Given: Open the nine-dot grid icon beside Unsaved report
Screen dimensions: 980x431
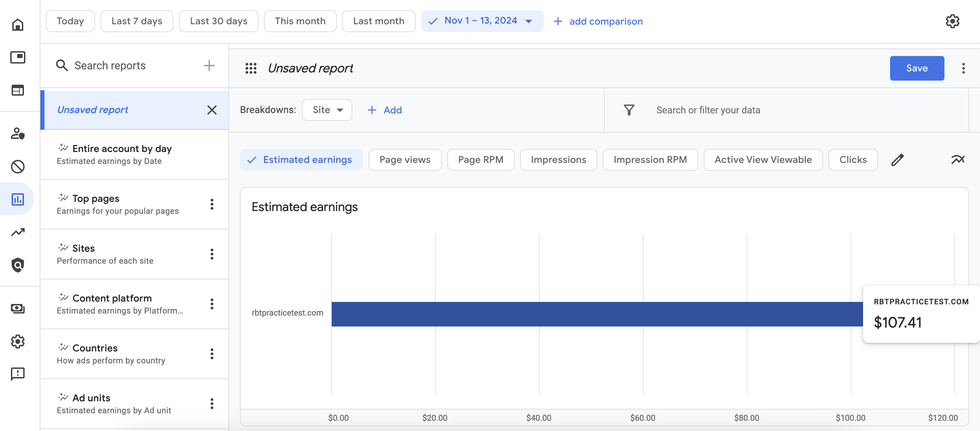Looking at the screenshot, I should point(251,68).
